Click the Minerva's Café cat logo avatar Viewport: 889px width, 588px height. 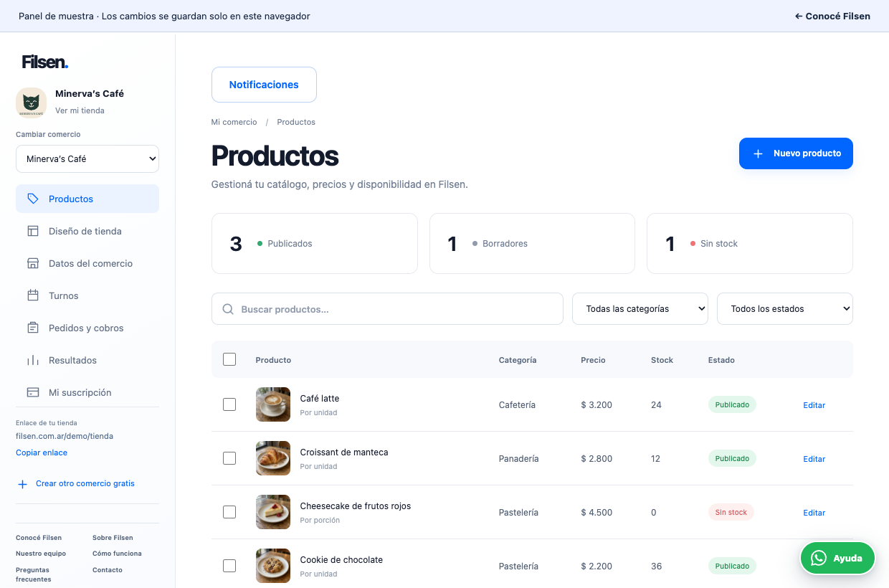click(x=31, y=102)
